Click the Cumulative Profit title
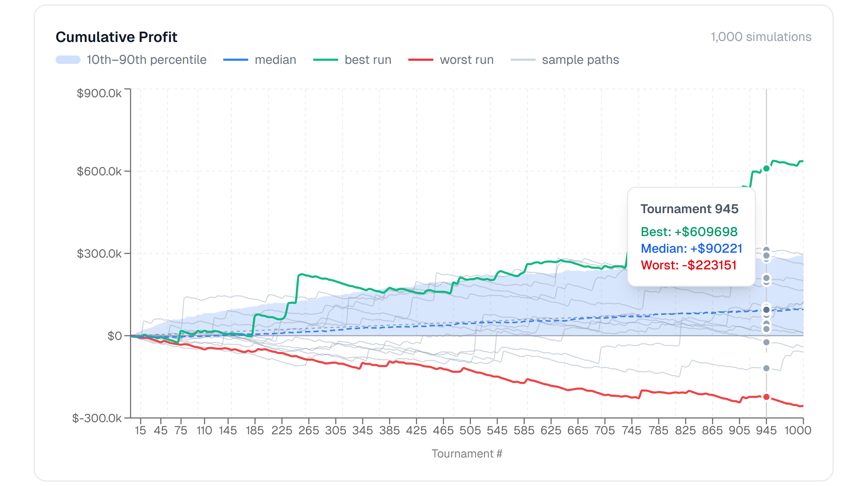The width and height of the screenshot is (868, 486). [116, 37]
